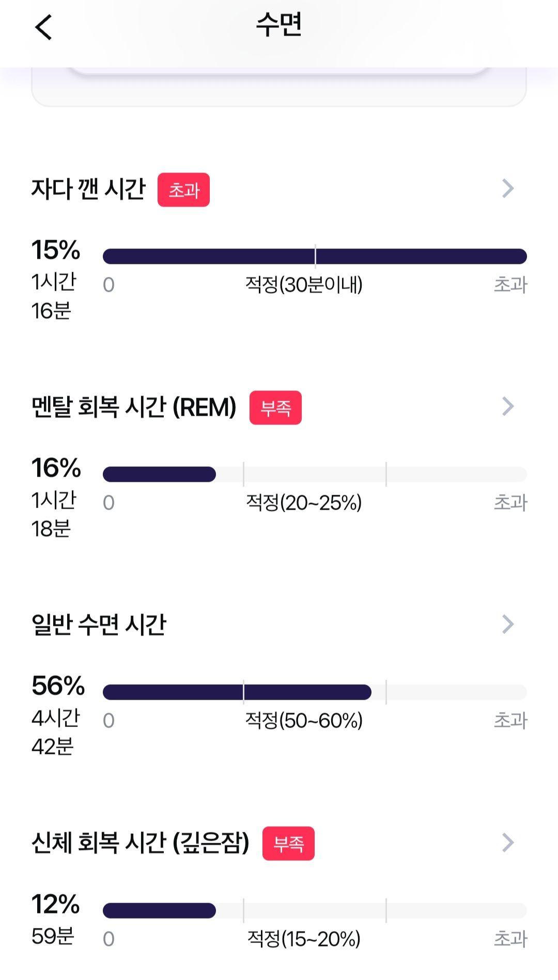Tap the 부족 badge beside REM title
558x980 pixels.
275,408
